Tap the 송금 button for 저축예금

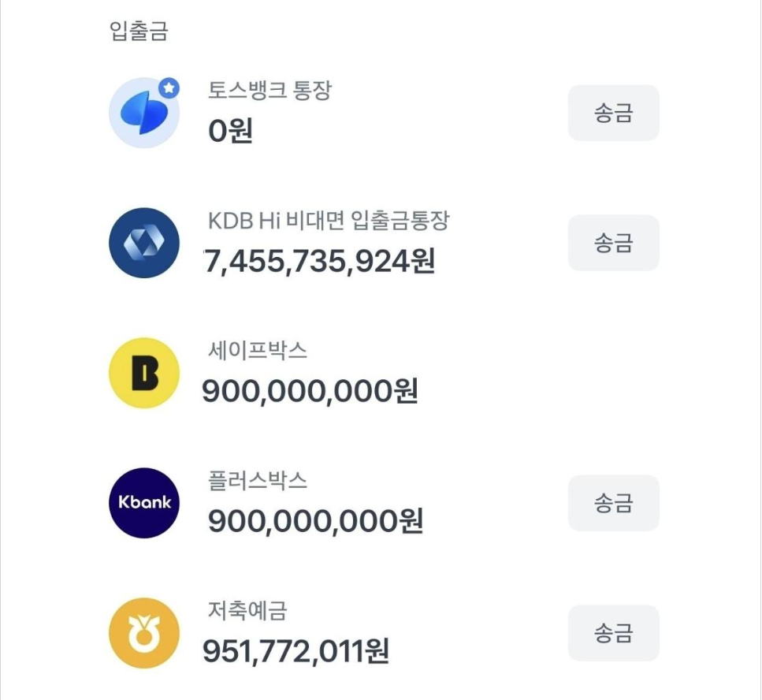pos(614,632)
